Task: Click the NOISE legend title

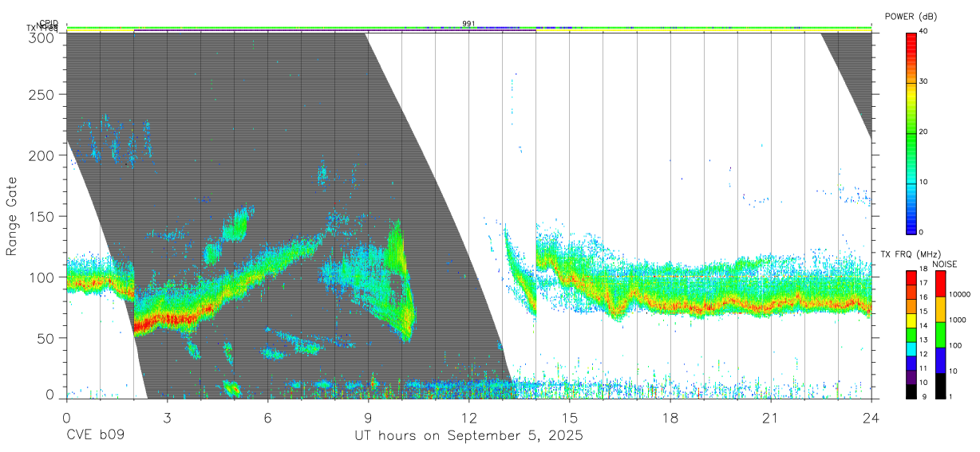Action: click(x=944, y=264)
